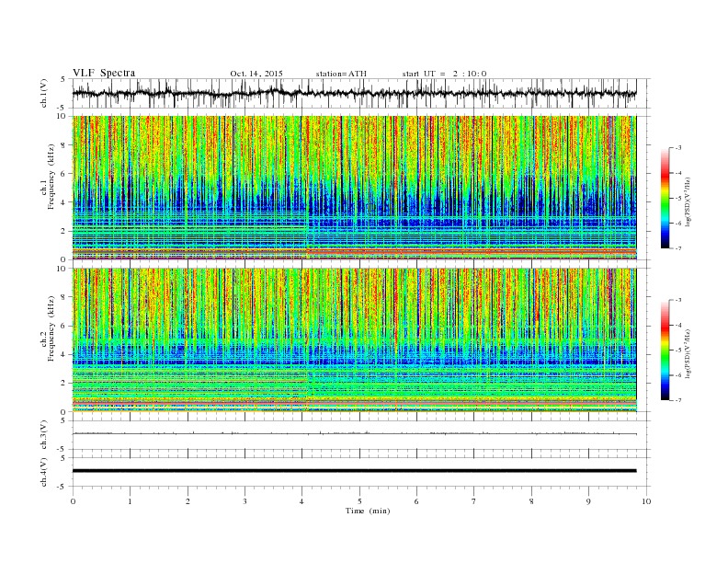Click the "ch.4(V)" axis label
Image resolution: width=728 pixels, height=563 pixels.
(x=44, y=472)
